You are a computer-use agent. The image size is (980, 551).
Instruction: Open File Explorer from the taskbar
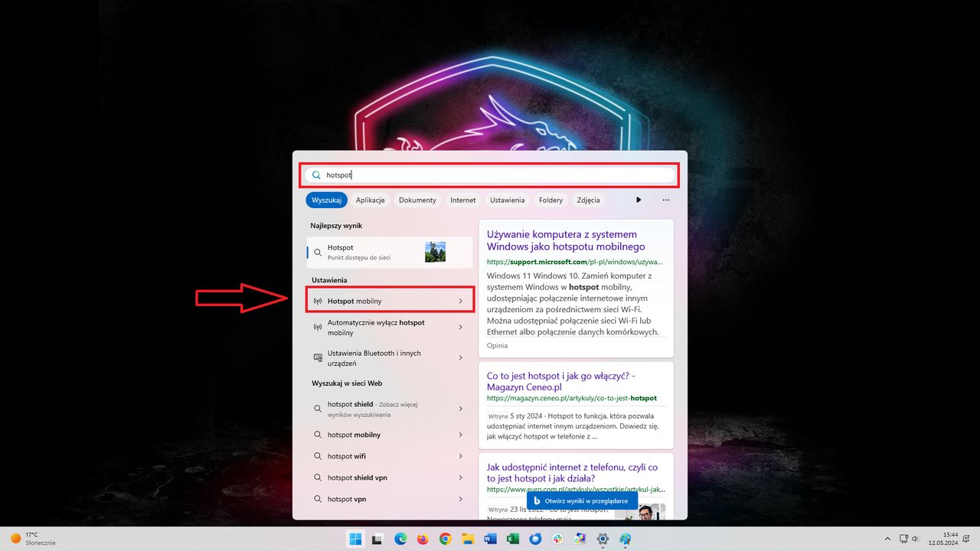[x=468, y=539]
